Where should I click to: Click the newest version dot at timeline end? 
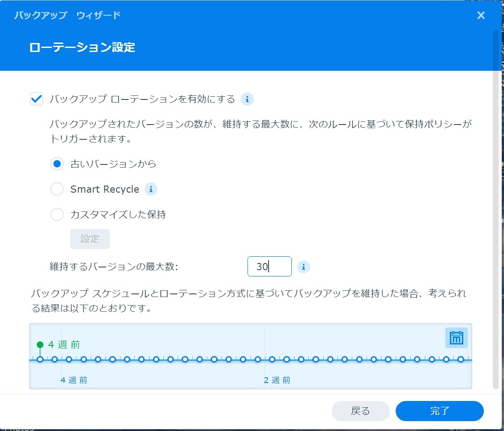tap(461, 359)
